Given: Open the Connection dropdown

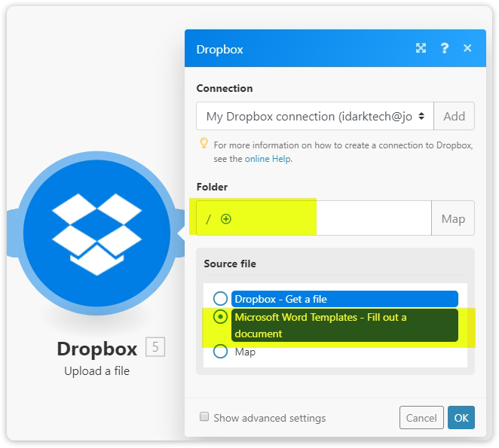Looking at the screenshot, I should pos(315,116).
